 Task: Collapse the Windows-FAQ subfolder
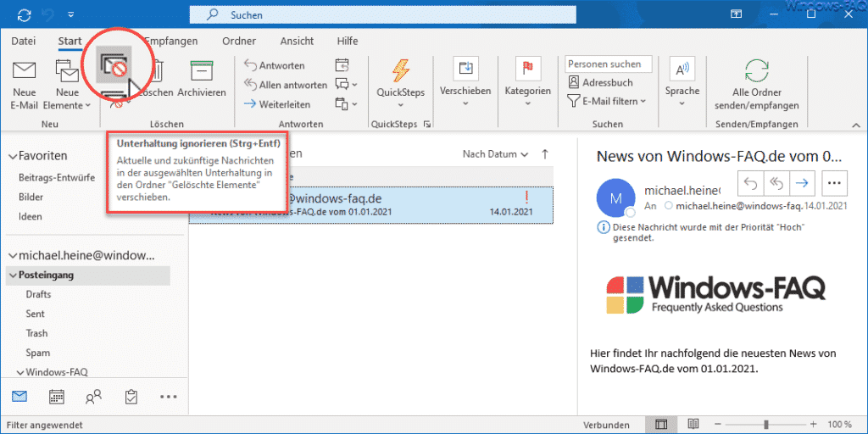coord(20,373)
